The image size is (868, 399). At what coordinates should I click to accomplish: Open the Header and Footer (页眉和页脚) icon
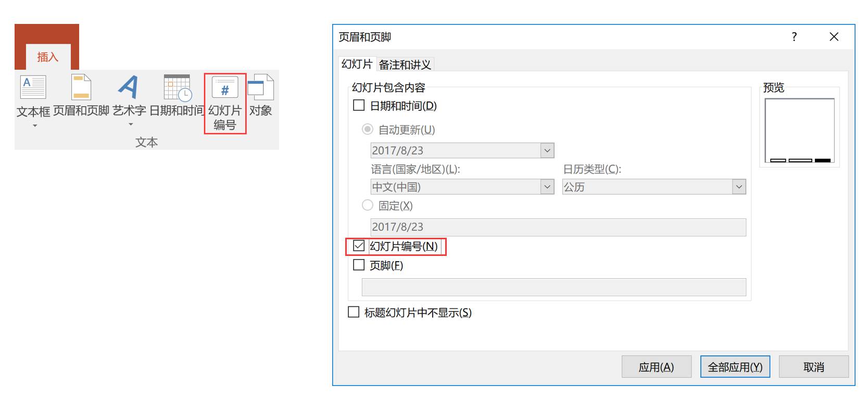pos(81,87)
